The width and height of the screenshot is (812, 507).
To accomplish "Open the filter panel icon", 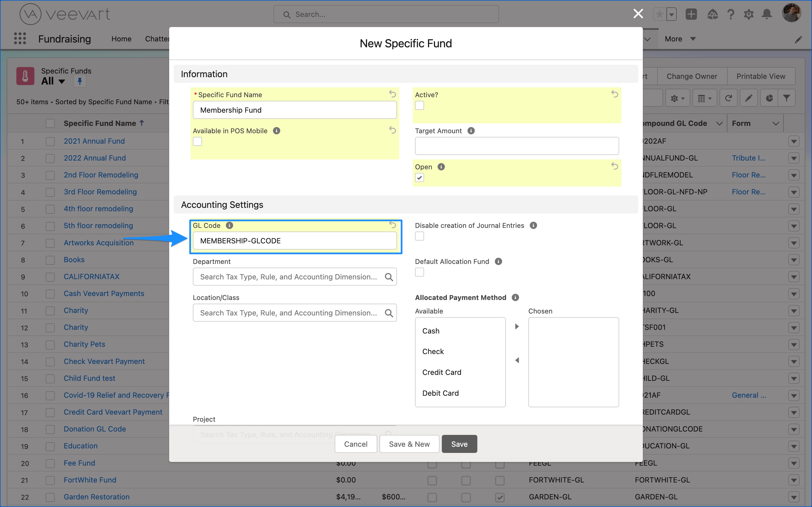I will (787, 97).
